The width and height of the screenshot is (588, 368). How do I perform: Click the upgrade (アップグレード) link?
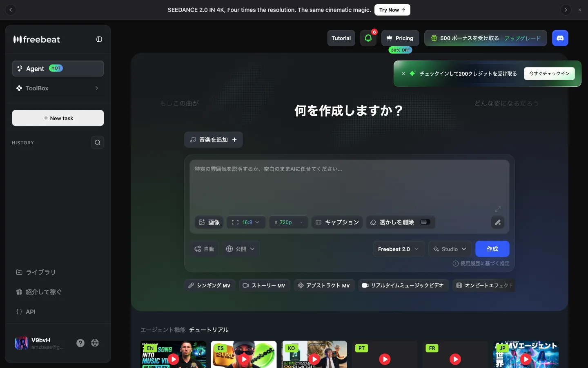(523, 38)
